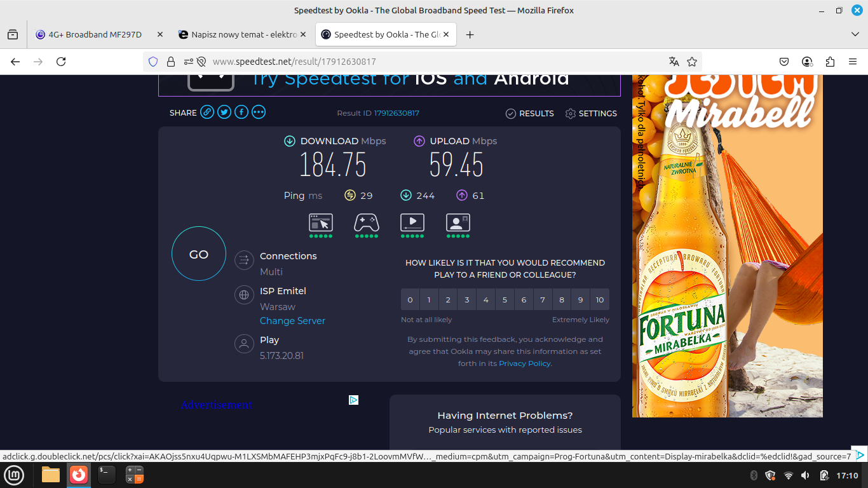
Task: Open the Fortuna Mirabelka advertisement
Action: pos(728,246)
